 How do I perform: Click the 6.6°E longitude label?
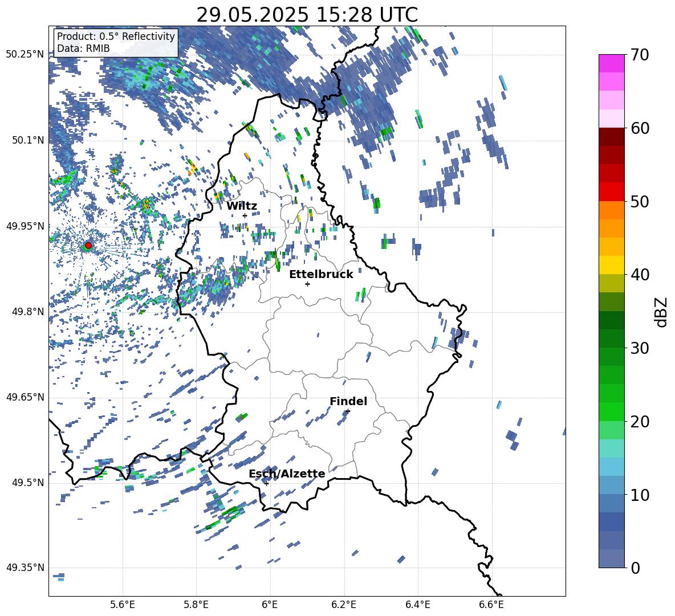point(491,605)
